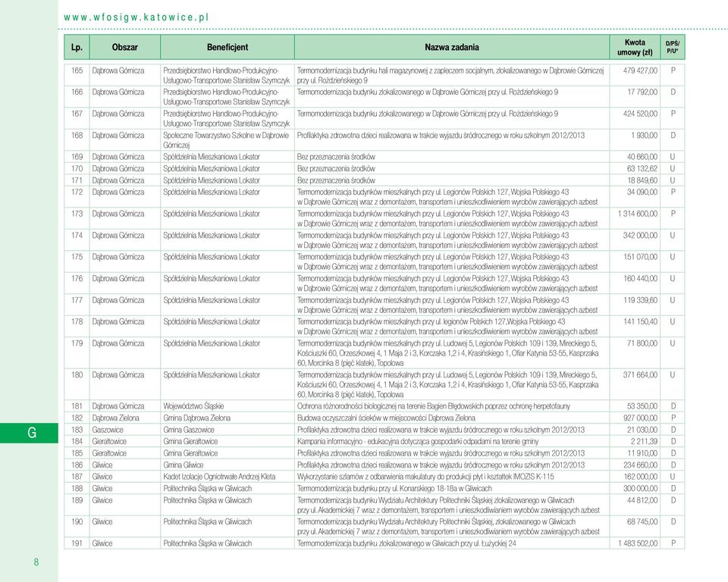Select row number 187
Viewport: 728px width, 582px height.
coord(77,477)
